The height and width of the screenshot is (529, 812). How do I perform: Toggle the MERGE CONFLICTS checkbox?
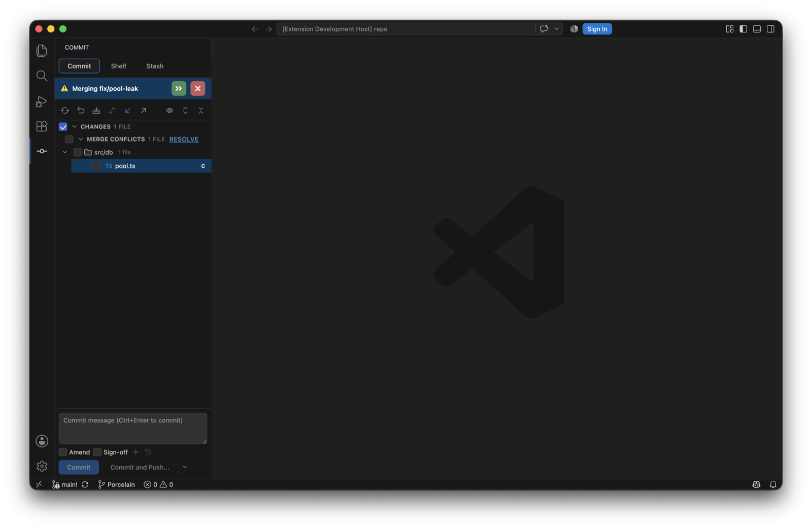tap(69, 139)
